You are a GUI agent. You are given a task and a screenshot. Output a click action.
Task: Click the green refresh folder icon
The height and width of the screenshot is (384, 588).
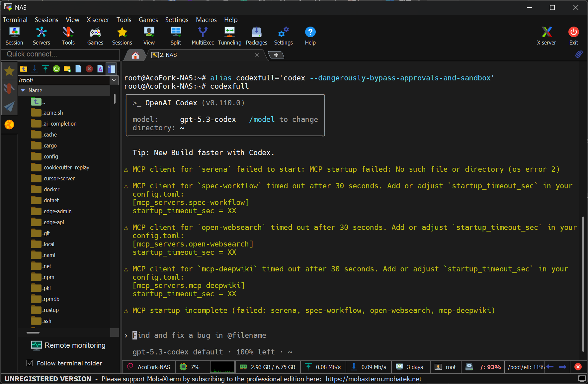tap(56, 69)
